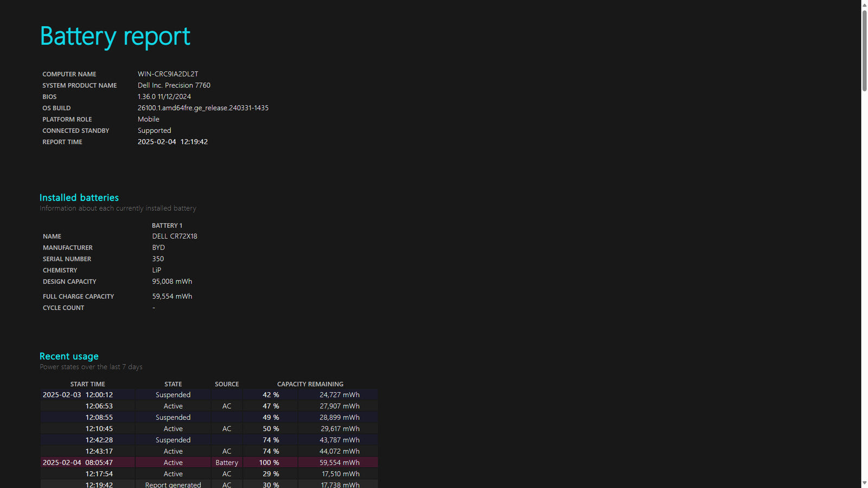This screenshot has width=868, height=488.
Task: Click the Power states over last 7 days subtitle
Action: point(91,367)
